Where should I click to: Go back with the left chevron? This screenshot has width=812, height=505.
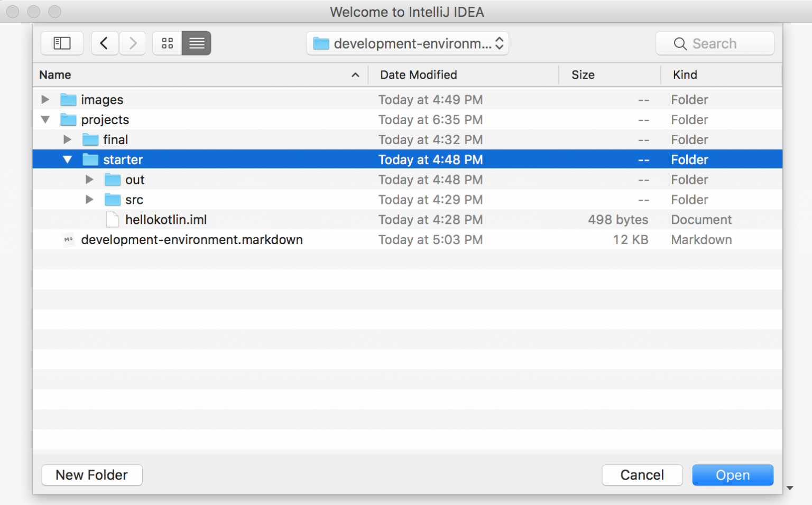[x=104, y=43]
